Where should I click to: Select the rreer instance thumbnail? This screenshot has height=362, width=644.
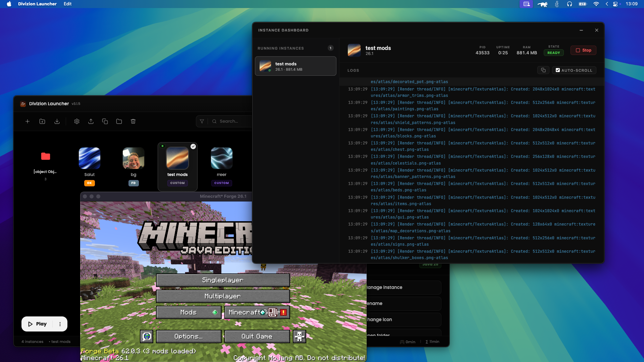[222, 158]
